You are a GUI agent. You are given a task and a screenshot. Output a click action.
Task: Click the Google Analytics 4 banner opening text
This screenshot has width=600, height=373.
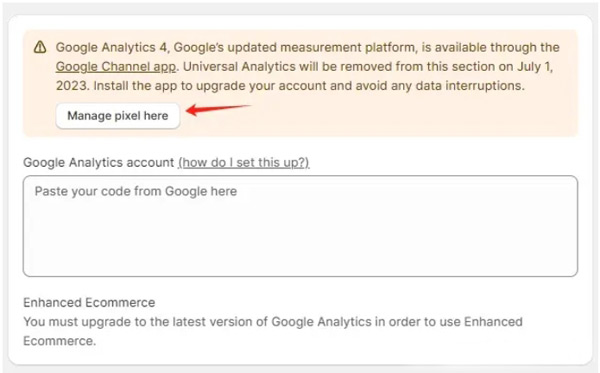[x=111, y=47]
